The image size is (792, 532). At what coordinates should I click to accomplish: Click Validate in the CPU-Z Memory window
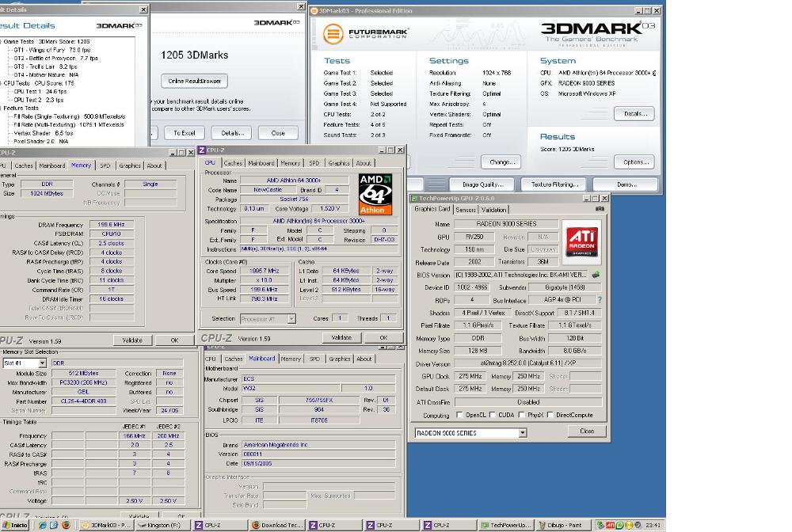tap(131, 340)
